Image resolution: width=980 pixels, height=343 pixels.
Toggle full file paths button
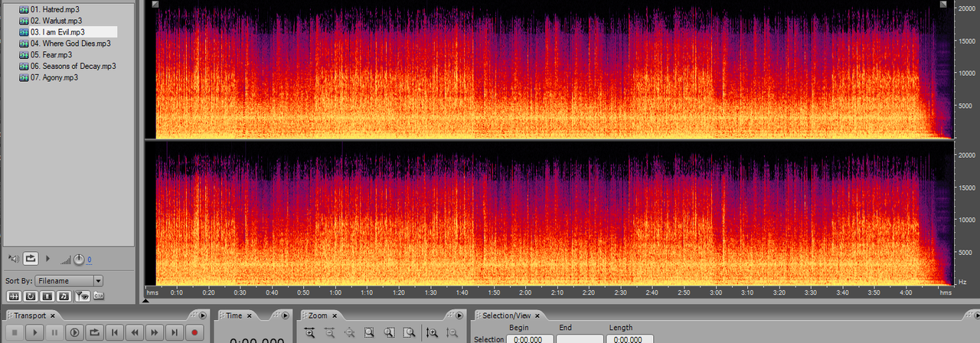[99, 296]
